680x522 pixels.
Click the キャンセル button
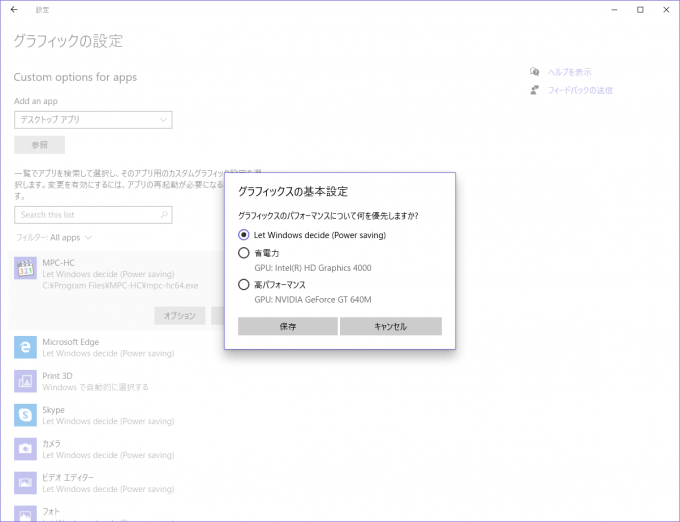tap(391, 326)
